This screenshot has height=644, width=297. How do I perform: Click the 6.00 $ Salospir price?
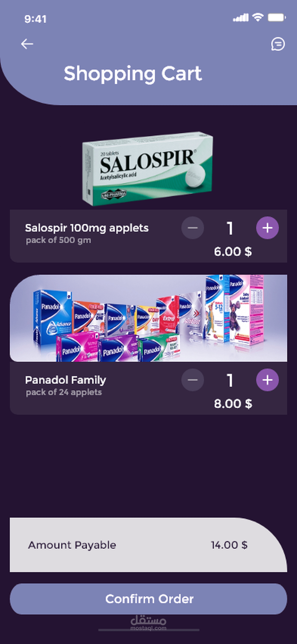pos(233,252)
